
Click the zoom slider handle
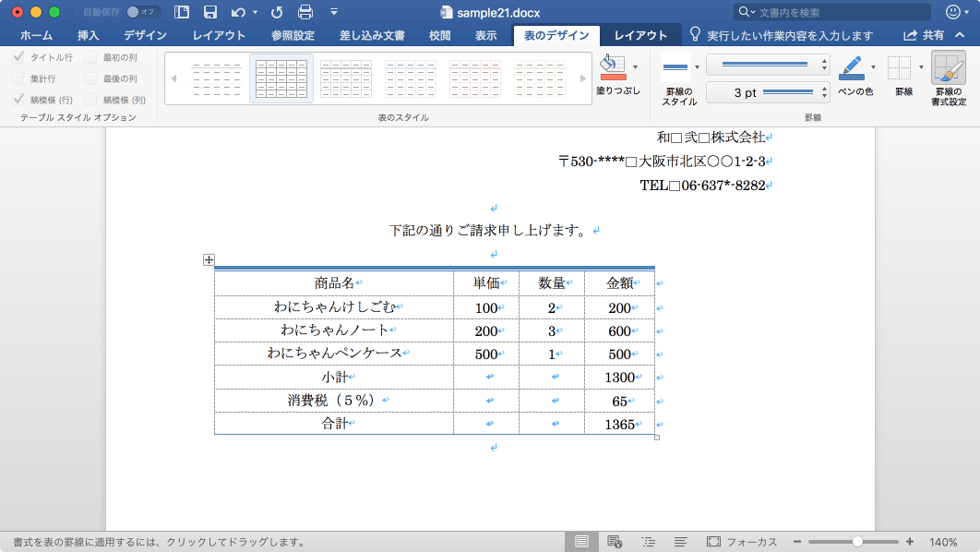click(x=857, y=542)
